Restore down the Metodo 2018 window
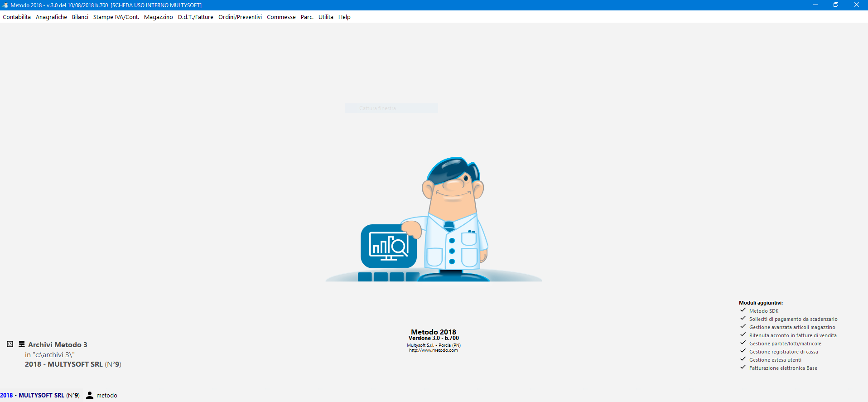 [x=836, y=5]
